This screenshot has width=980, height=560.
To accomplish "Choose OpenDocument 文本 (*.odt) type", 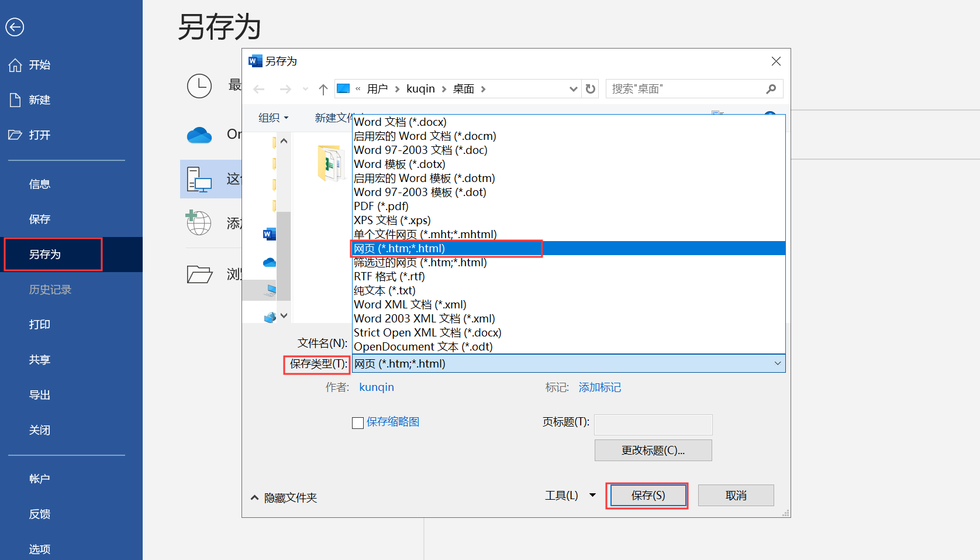I will tap(569, 346).
